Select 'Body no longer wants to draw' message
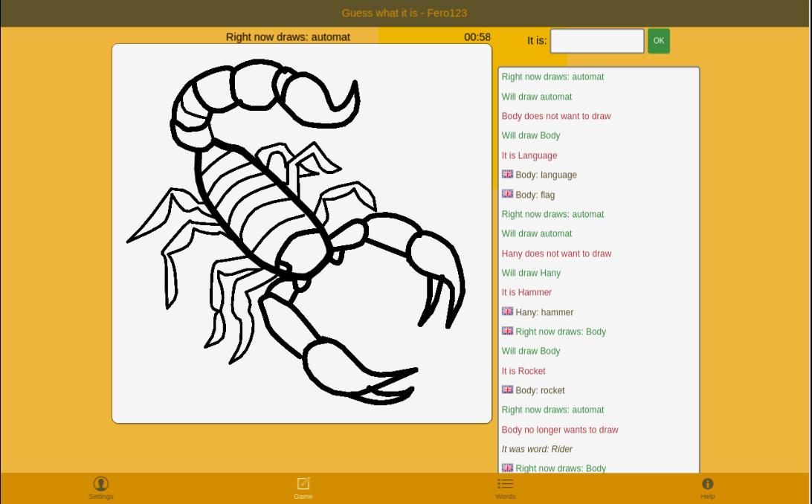This screenshot has height=504, width=812. coord(560,430)
